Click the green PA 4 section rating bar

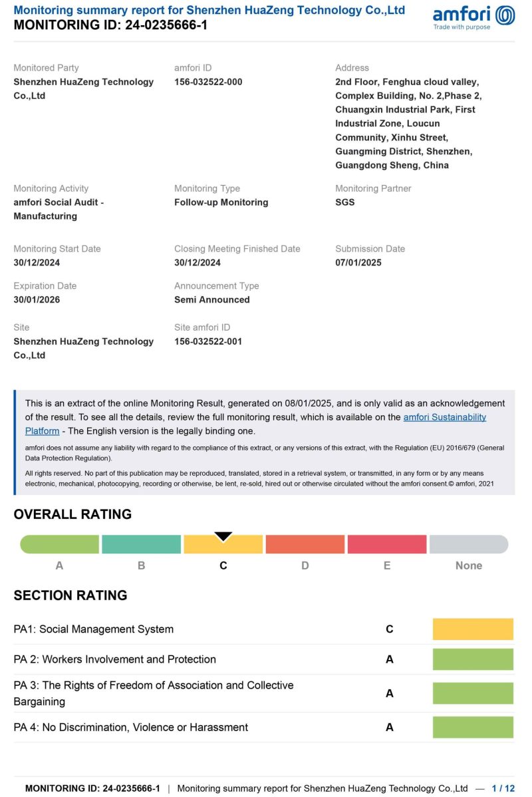pyautogui.click(x=473, y=727)
